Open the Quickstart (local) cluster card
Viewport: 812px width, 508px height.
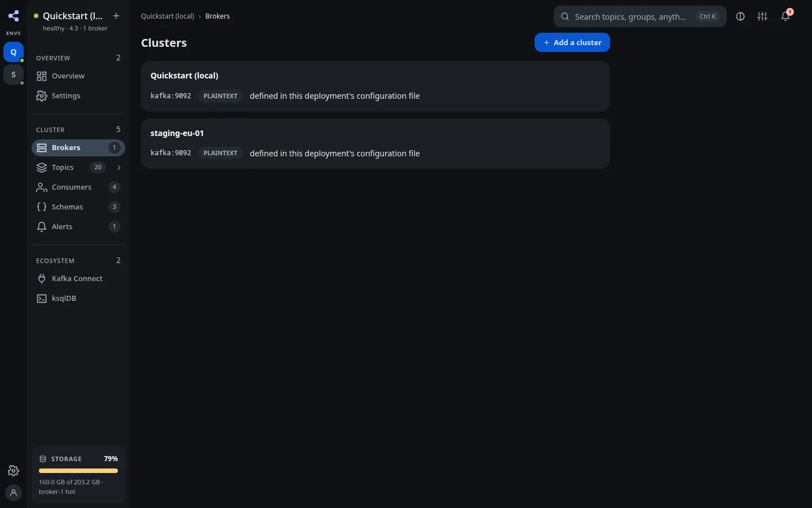(376, 86)
